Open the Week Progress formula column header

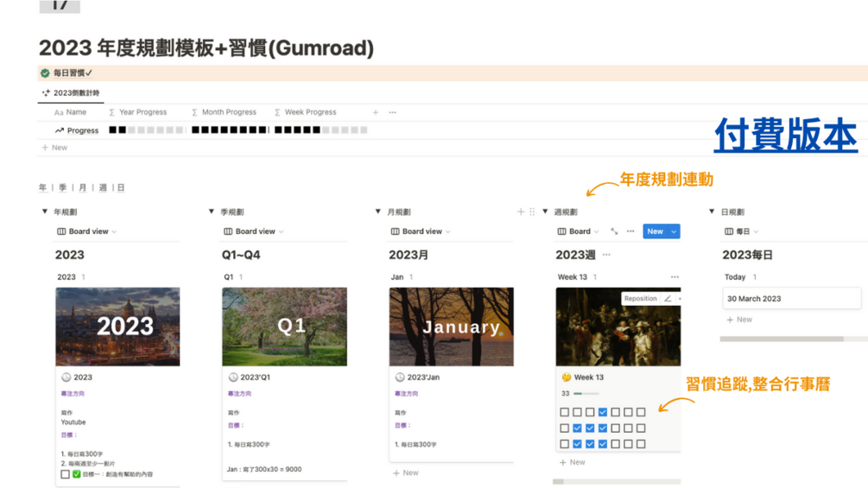(306, 112)
